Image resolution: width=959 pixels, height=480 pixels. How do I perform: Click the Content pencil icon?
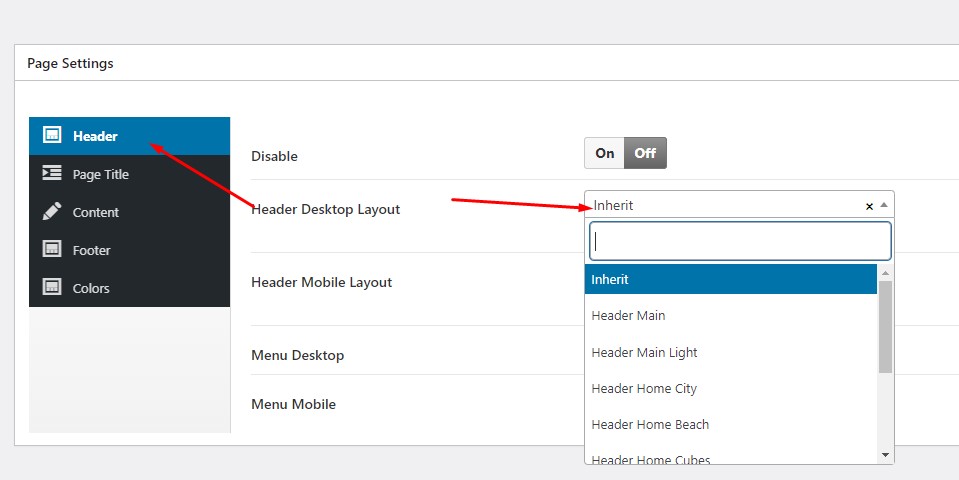pyautogui.click(x=52, y=212)
